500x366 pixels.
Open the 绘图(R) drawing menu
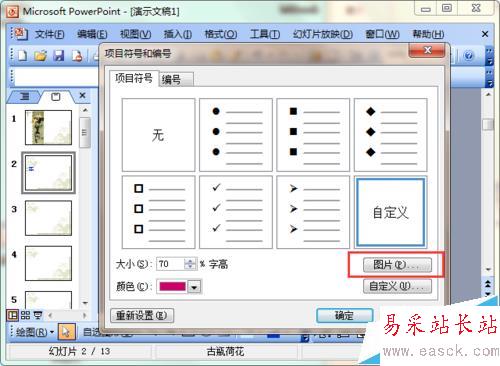coord(35,332)
